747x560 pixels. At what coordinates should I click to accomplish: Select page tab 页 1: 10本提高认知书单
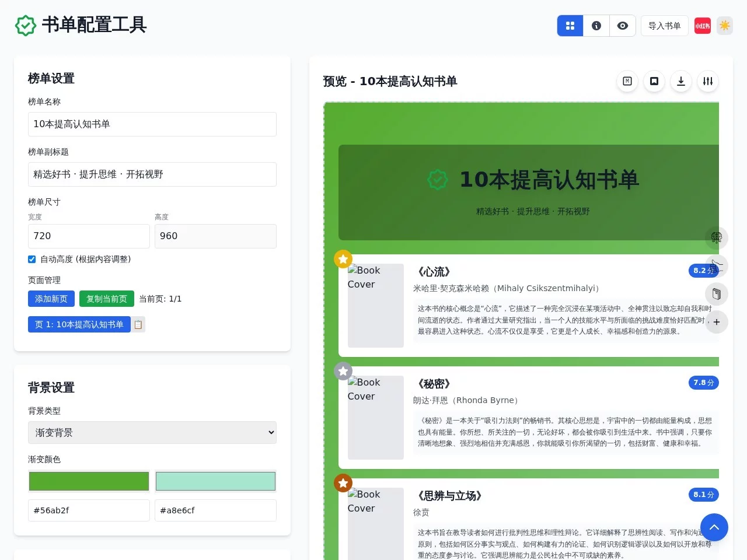pos(79,324)
